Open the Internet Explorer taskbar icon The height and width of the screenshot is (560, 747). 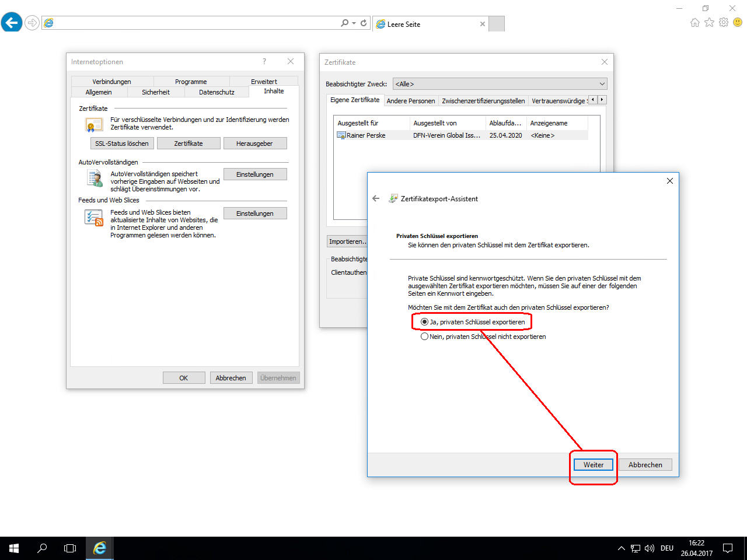pos(100,548)
